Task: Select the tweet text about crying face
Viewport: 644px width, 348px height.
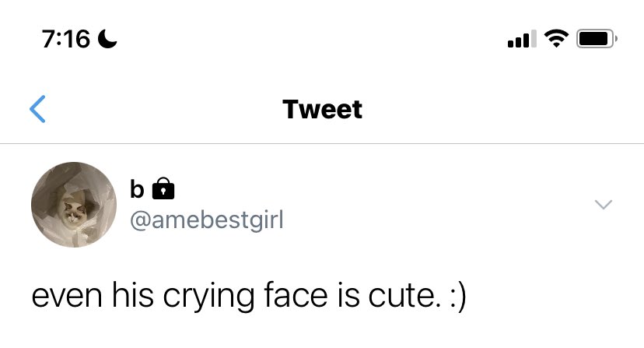Action: (x=249, y=295)
